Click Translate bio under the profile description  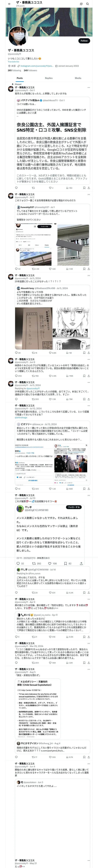pos(14,62)
